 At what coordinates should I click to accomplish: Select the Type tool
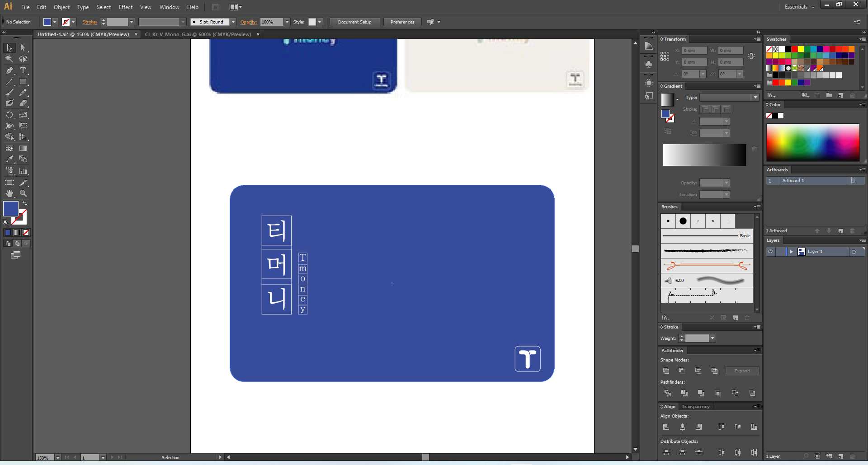[x=23, y=70]
